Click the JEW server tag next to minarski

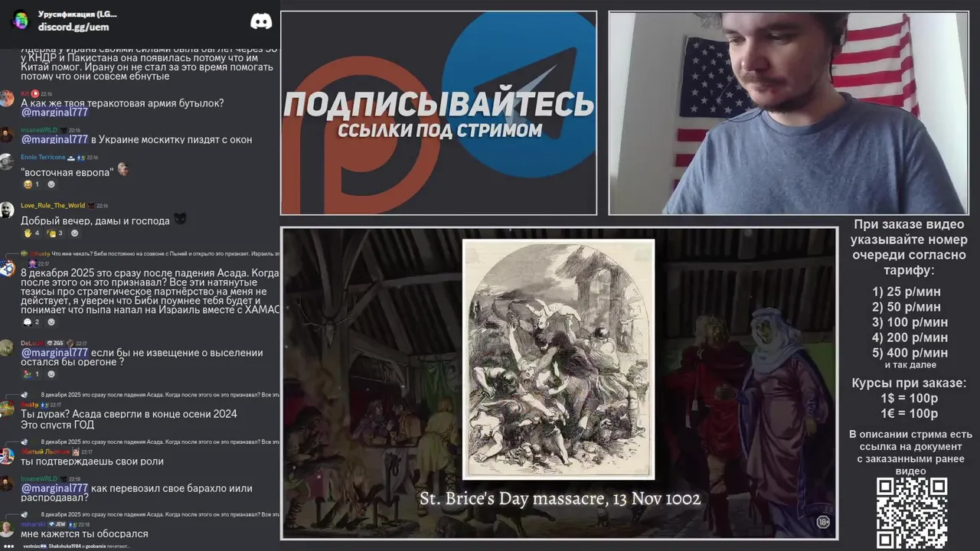point(58,524)
